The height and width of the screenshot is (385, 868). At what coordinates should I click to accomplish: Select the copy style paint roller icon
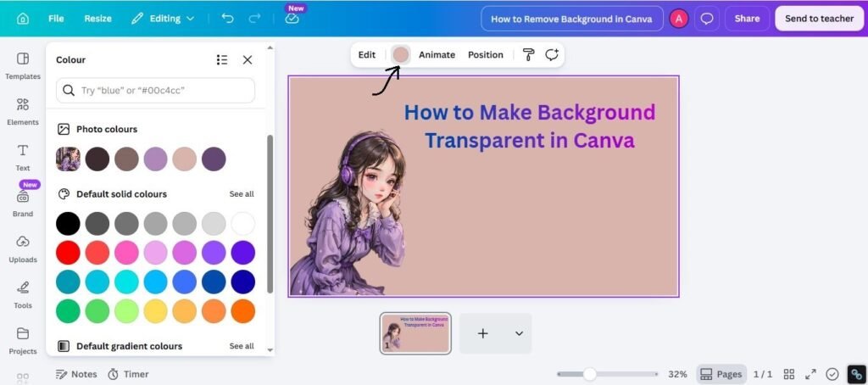coord(529,54)
